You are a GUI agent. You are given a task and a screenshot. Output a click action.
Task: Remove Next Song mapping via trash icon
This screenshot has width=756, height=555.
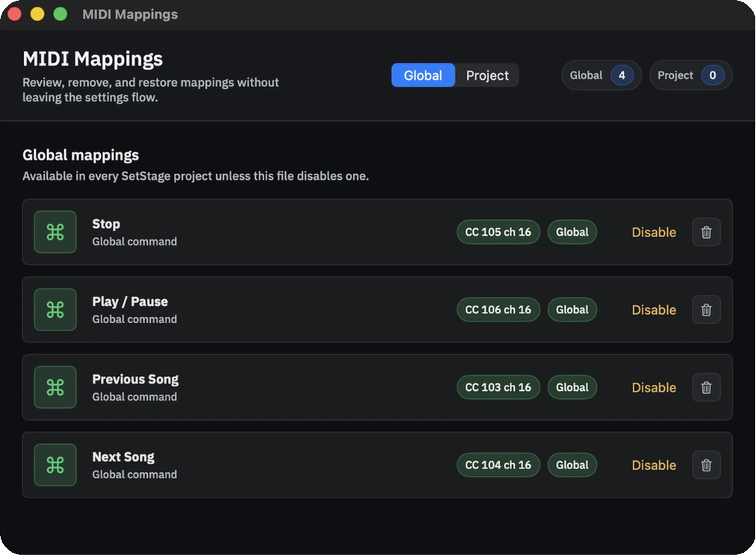[706, 465]
